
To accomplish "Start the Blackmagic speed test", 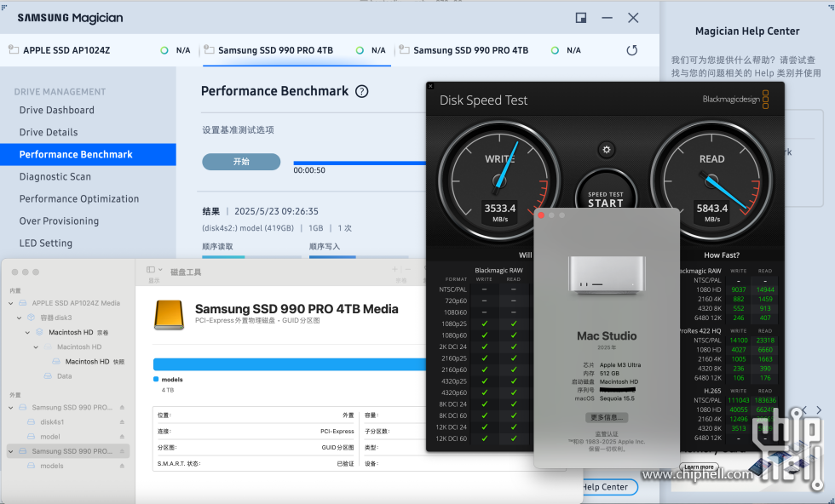I will (x=606, y=198).
